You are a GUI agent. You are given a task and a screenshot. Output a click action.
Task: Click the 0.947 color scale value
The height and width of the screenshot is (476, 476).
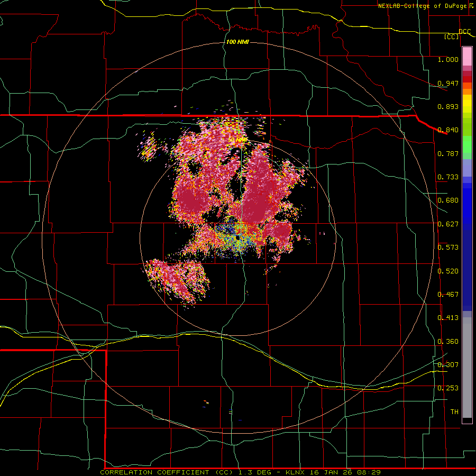coord(448,83)
